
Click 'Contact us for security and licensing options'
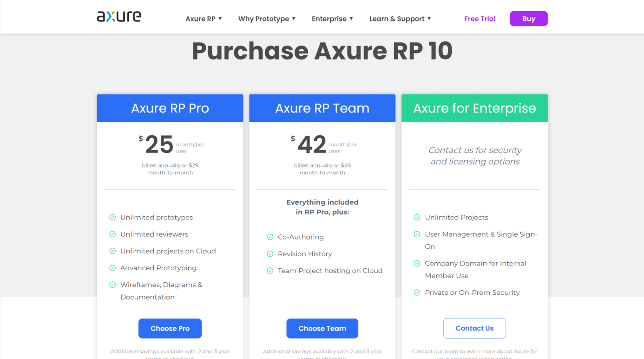[x=475, y=156]
